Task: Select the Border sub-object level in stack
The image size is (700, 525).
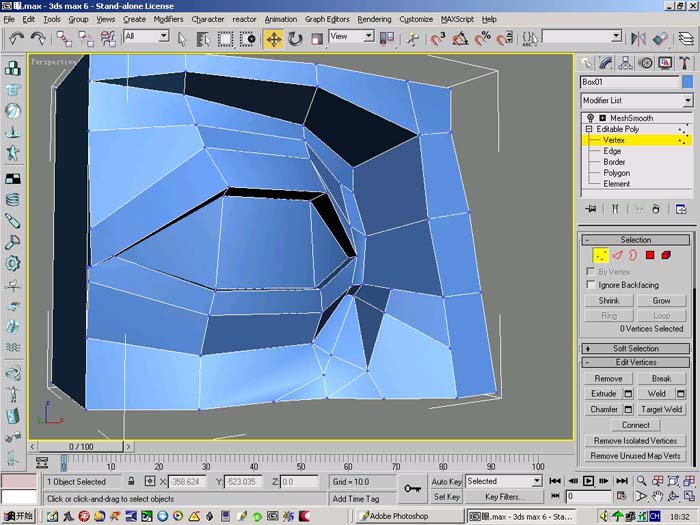Action: [614, 162]
